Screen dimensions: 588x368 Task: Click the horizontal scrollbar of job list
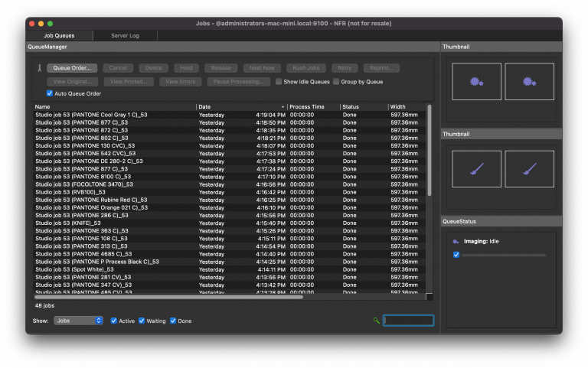click(168, 297)
